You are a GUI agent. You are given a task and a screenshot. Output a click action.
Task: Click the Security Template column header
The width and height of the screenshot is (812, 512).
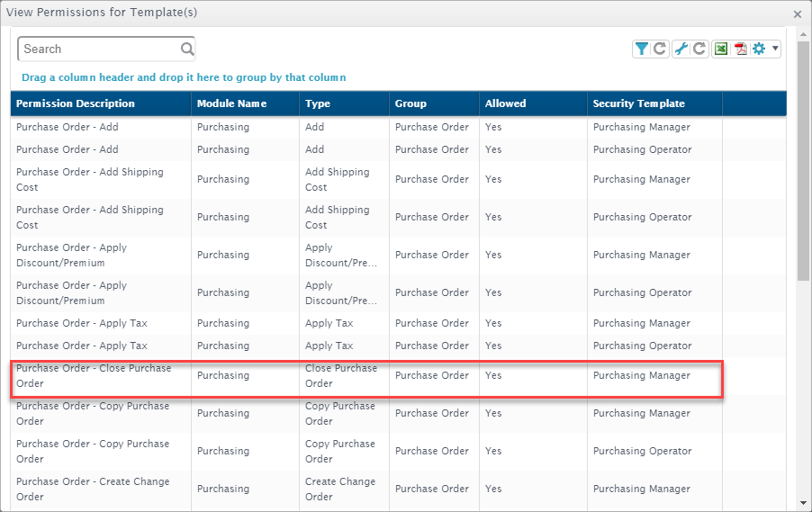(638, 103)
